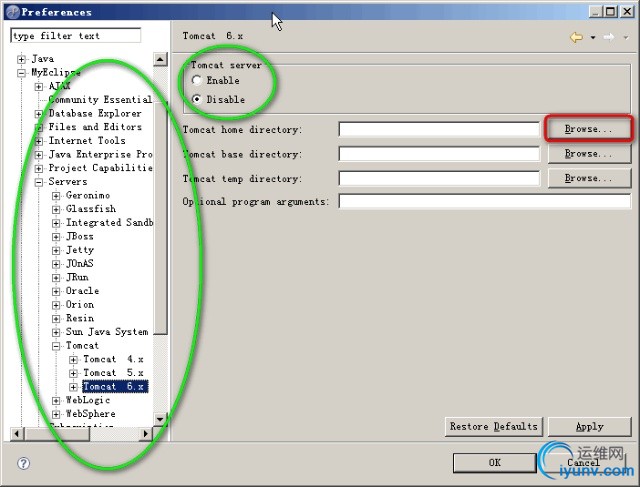Expand the Tomcat 5.x node
The image size is (640, 487).
click(73, 373)
